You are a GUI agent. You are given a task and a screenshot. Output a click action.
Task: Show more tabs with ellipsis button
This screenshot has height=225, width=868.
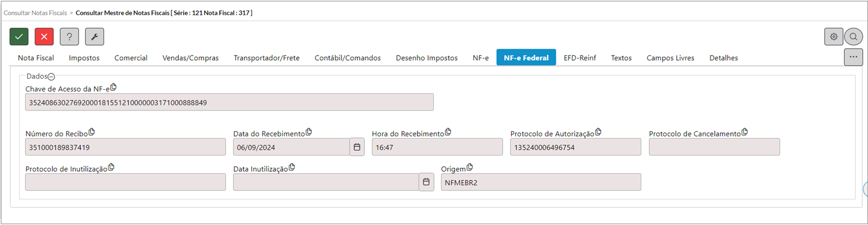(x=854, y=57)
